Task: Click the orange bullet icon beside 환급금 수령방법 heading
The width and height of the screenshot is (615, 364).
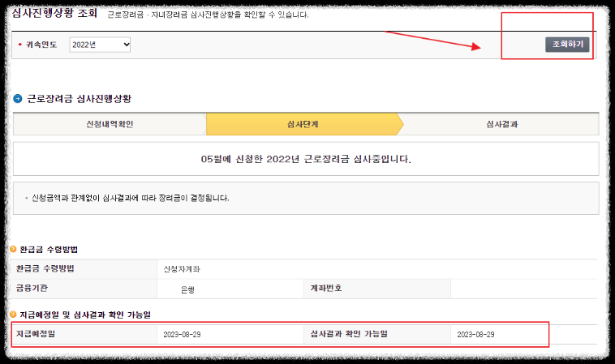Action: click(x=13, y=249)
